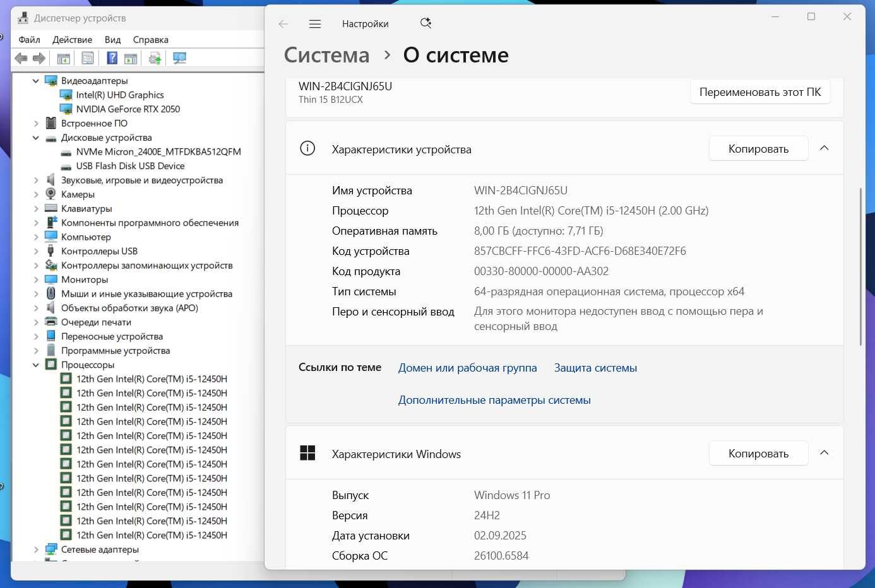Click the Device Manager title bar app icon
The height and width of the screenshot is (588, 875).
(x=23, y=18)
